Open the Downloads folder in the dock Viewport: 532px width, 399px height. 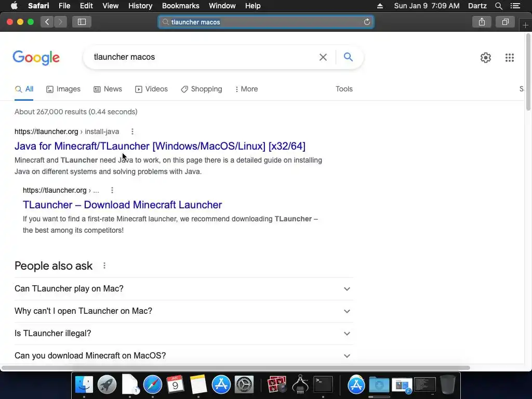(379, 384)
